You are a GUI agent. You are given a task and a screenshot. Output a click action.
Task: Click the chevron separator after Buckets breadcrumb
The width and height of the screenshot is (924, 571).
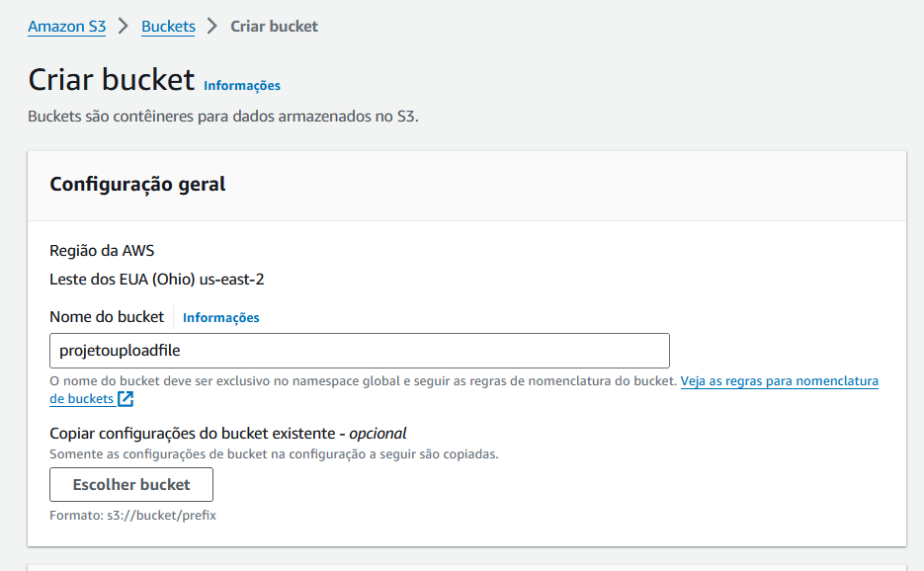(x=212, y=26)
